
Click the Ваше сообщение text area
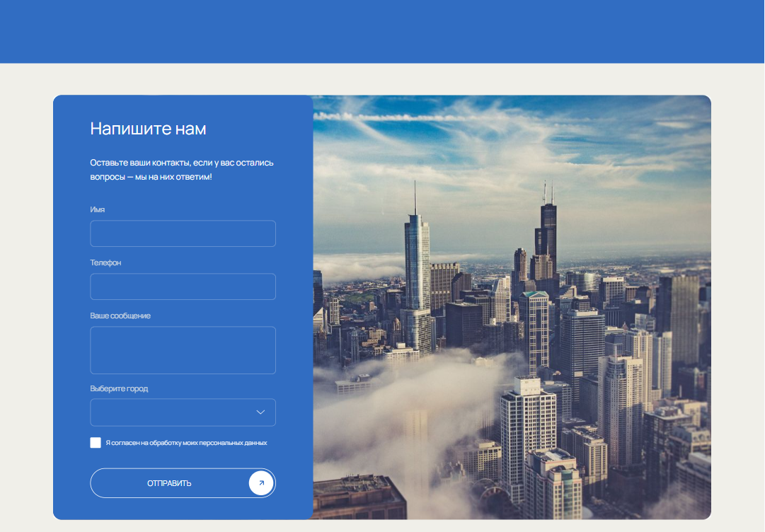pos(183,350)
